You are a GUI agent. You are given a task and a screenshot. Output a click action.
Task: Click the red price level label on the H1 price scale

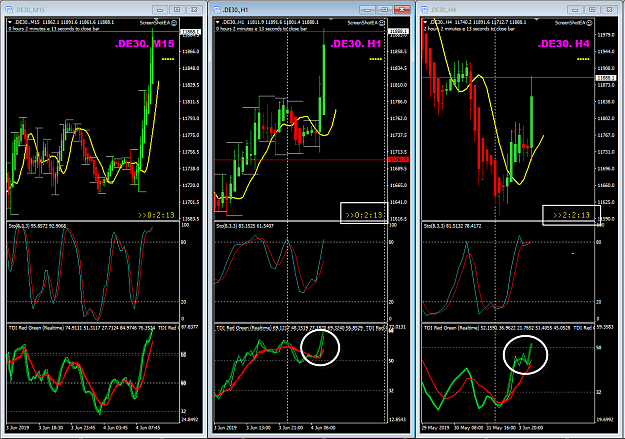click(398, 159)
